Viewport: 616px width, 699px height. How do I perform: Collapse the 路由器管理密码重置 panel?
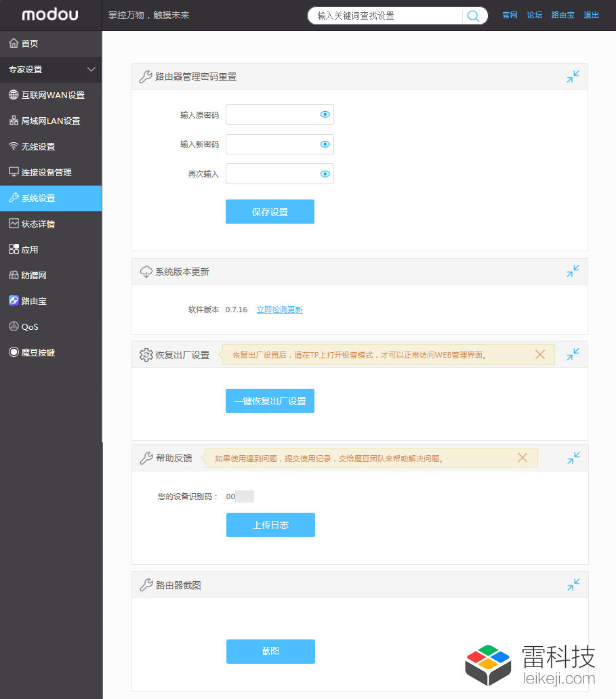click(x=573, y=77)
